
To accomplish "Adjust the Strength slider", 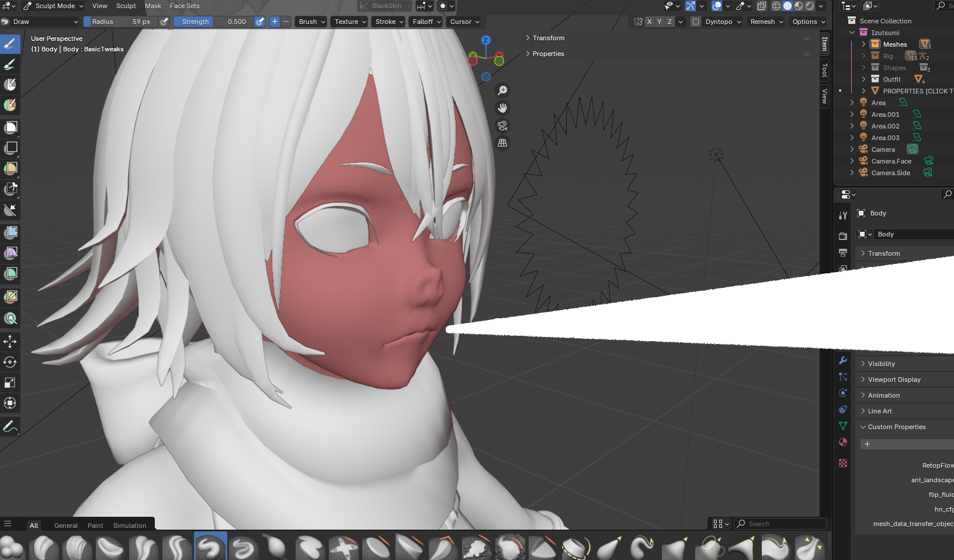I will [x=214, y=22].
